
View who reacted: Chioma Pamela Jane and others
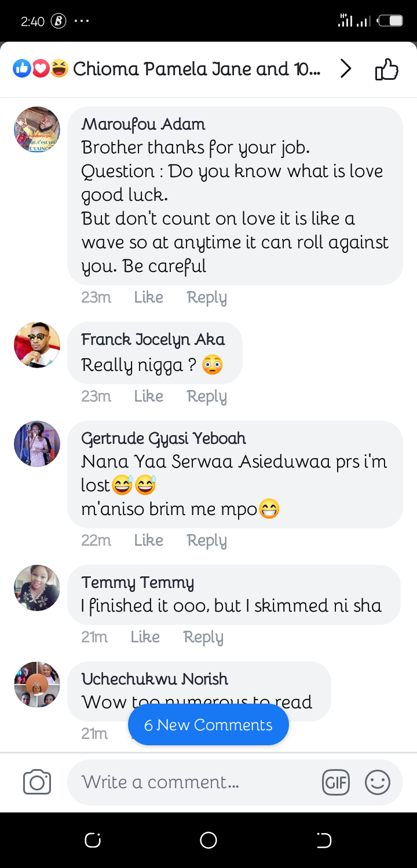[x=196, y=69]
